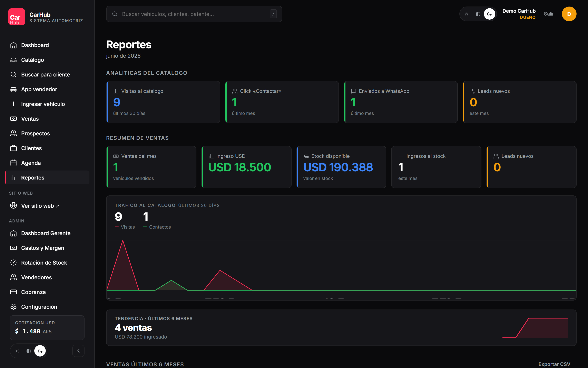This screenshot has width=588, height=368.
Task: Switch to light theme in sidebar footer
Action: click(17, 351)
